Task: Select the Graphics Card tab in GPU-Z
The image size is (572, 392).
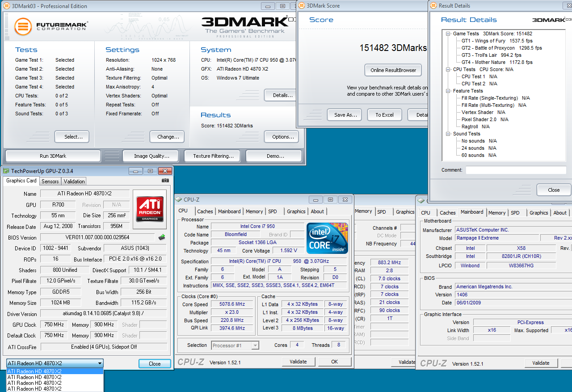Action: 21,181
